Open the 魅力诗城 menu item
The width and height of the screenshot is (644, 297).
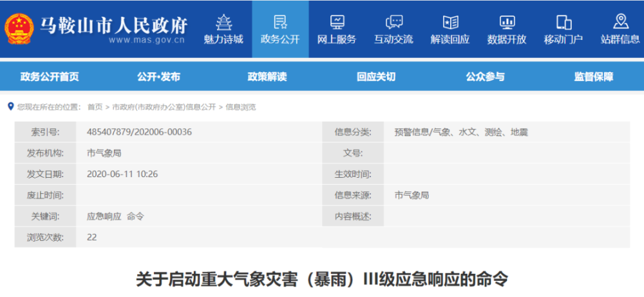(x=223, y=39)
